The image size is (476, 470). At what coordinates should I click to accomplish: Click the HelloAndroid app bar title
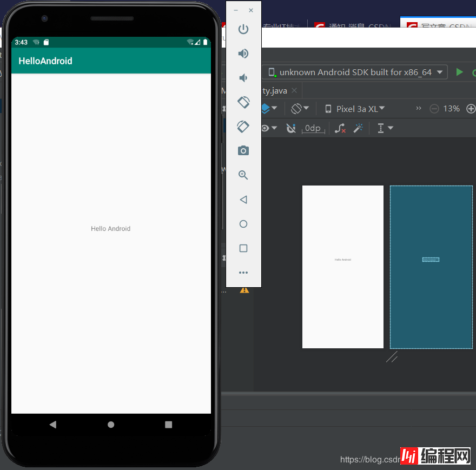[45, 61]
